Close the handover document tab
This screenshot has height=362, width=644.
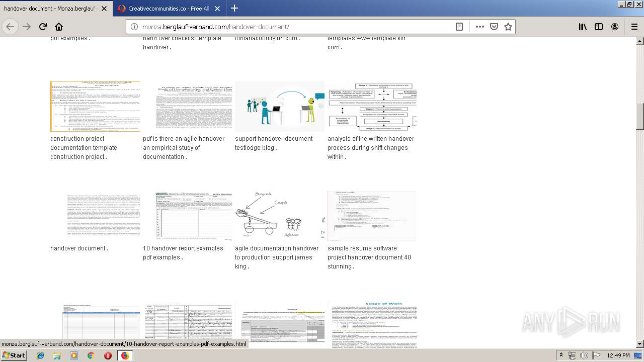pos(104,9)
